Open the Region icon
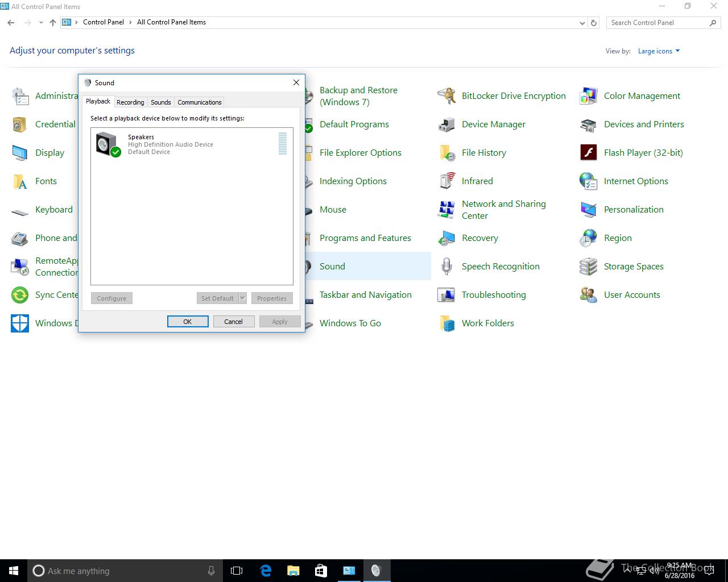728x582 pixels. click(x=589, y=238)
